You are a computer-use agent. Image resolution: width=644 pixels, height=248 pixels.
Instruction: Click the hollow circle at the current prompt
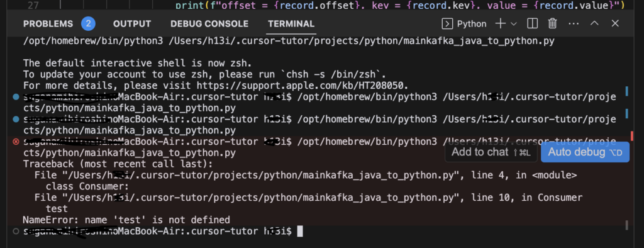(16, 231)
